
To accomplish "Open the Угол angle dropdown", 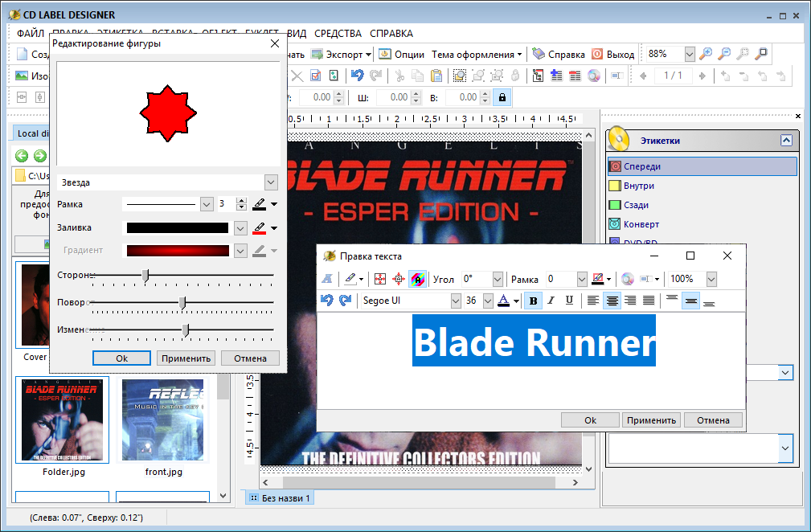I will (498, 279).
